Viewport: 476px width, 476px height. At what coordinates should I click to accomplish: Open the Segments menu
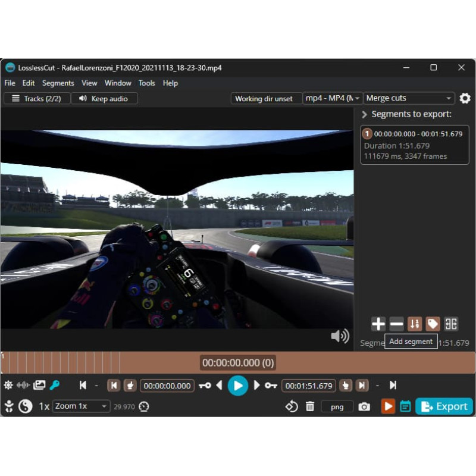pyautogui.click(x=58, y=83)
